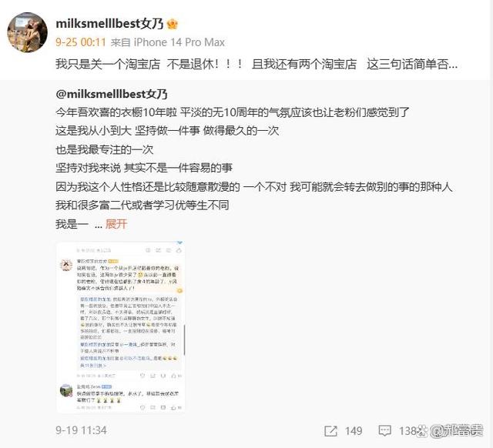Click the quoted line 也是我最专注的一次
This screenshot has height=448, width=493.
105,149
